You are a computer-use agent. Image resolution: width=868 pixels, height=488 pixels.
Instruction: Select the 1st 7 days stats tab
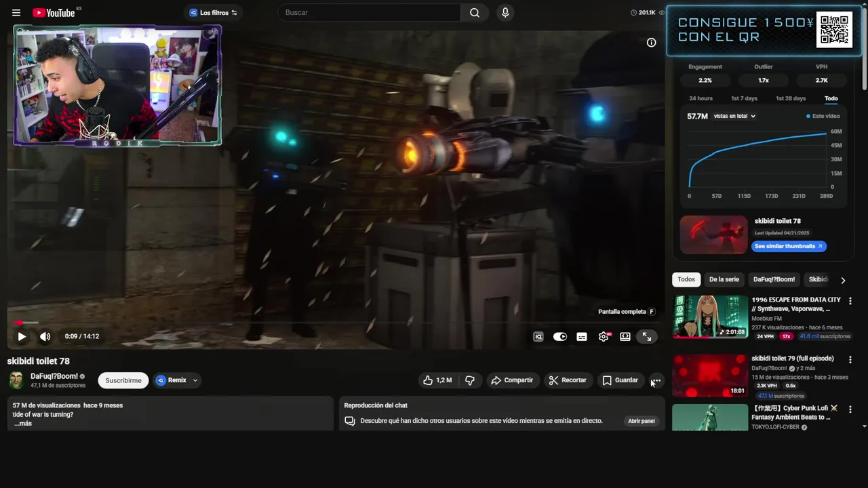point(744,98)
